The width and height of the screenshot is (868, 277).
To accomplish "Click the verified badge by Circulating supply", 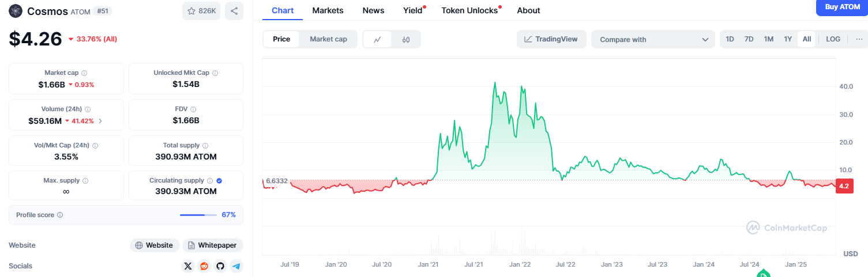I will point(219,181).
